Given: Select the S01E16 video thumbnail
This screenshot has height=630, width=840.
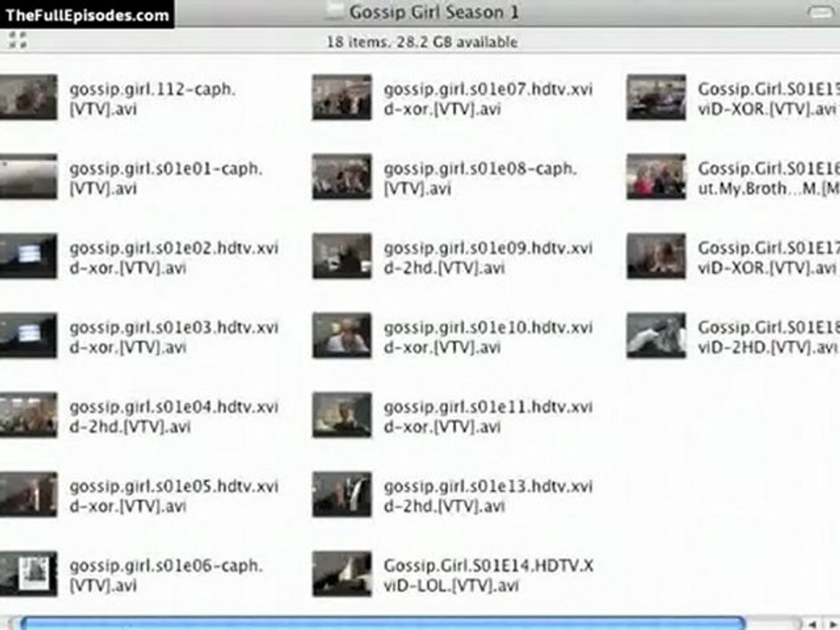Looking at the screenshot, I should coord(656,177).
